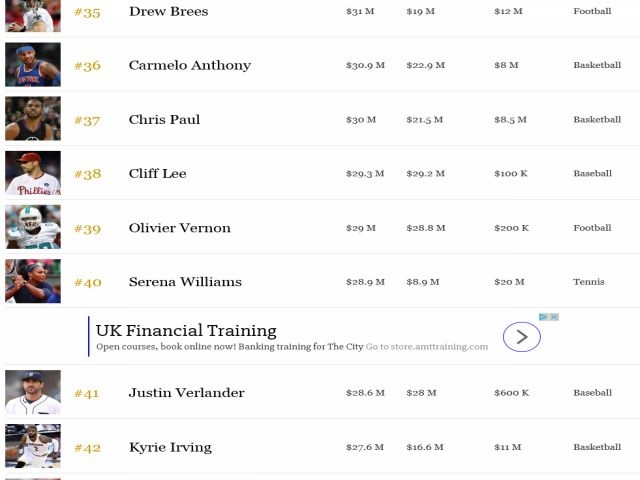The width and height of the screenshot is (640, 480).
Task: Open the Cliff Lee profile link
Action: click(158, 173)
